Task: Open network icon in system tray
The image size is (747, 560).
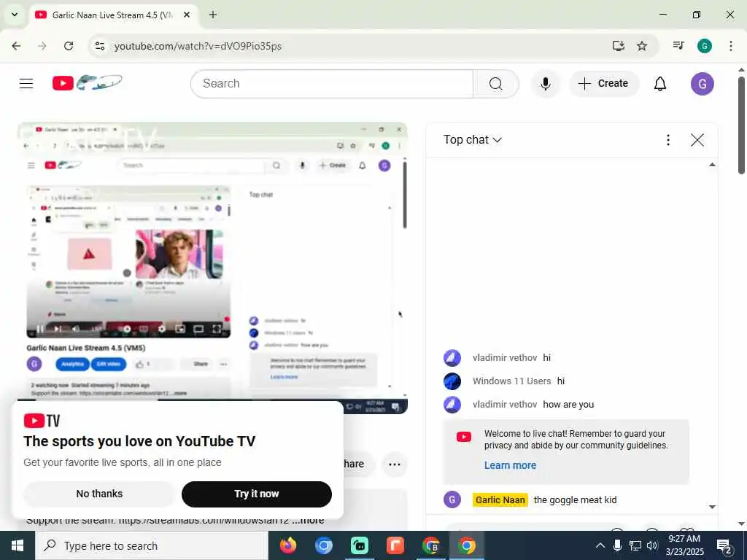Action: 635,545
